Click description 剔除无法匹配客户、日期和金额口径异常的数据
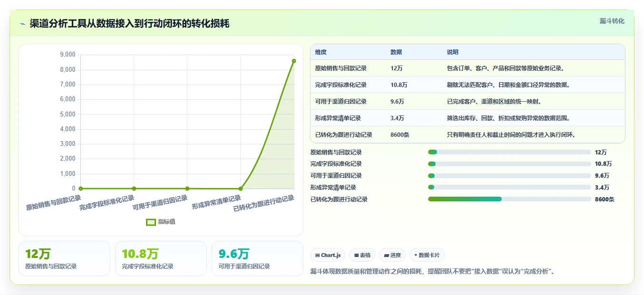This screenshot has height=295, width=644. 508,85
